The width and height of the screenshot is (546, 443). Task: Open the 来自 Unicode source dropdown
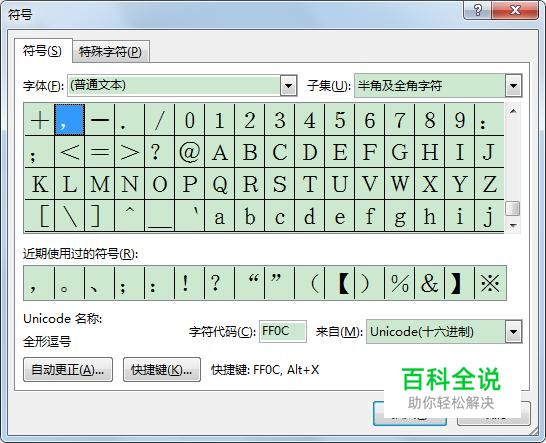(x=513, y=332)
